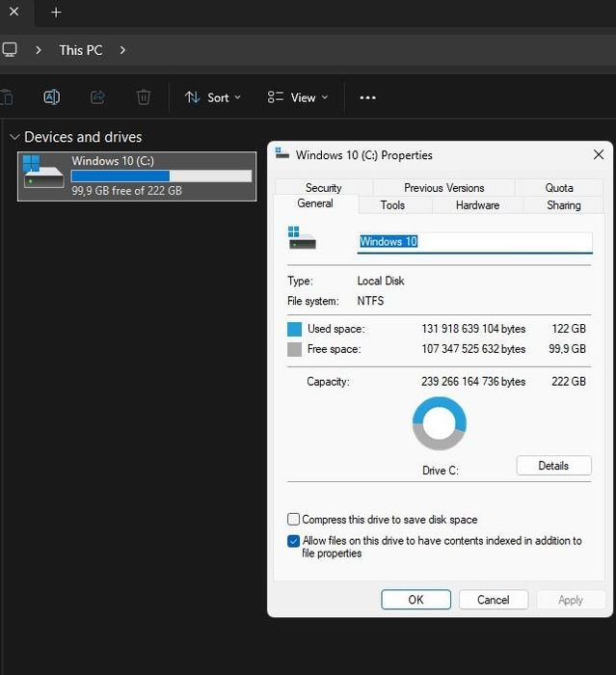The image size is (616, 675).
Task: Uncheck Allow files to have contents indexed
Action: tap(294, 541)
